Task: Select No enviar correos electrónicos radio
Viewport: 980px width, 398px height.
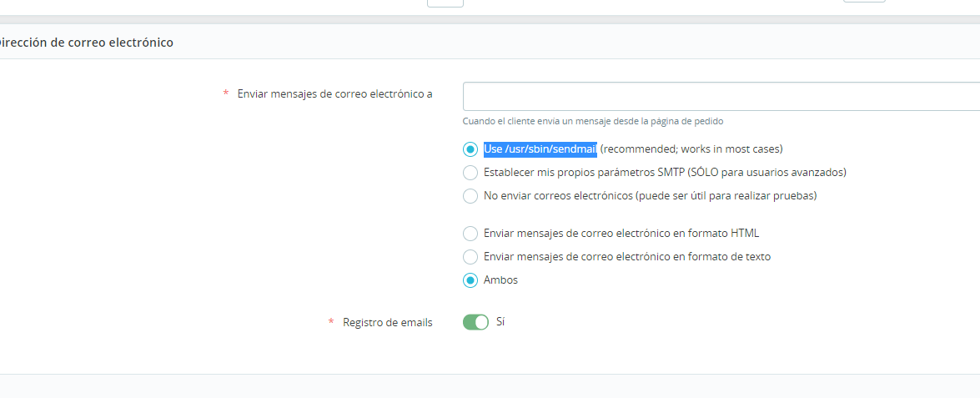Action: (470, 196)
